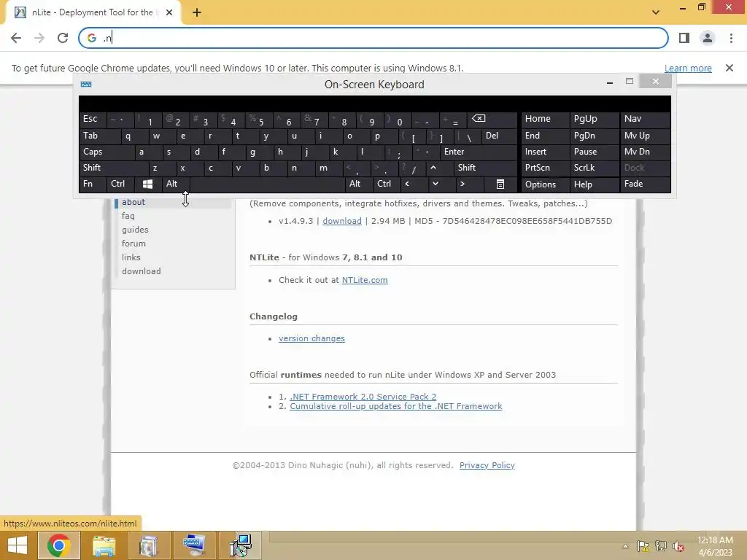Click the Chrome forward arrow
The height and width of the screenshot is (560, 747).
39,38
